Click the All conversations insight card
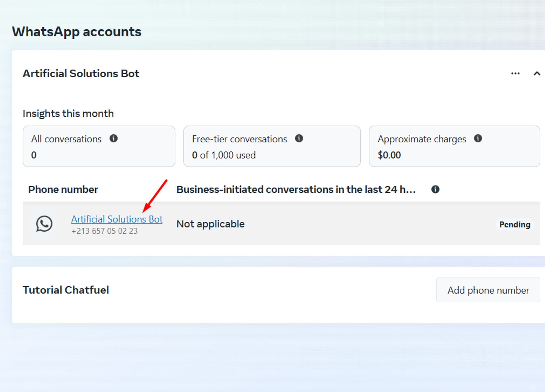545x392 pixels. pos(99,146)
